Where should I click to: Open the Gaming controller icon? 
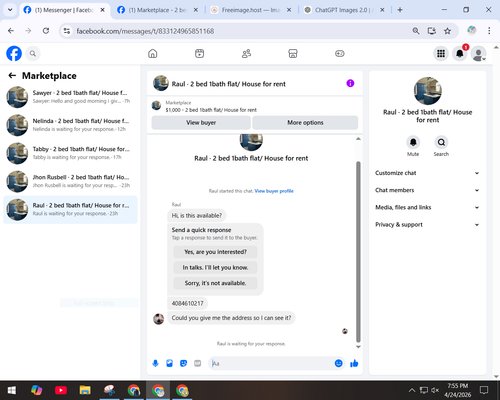click(x=340, y=53)
